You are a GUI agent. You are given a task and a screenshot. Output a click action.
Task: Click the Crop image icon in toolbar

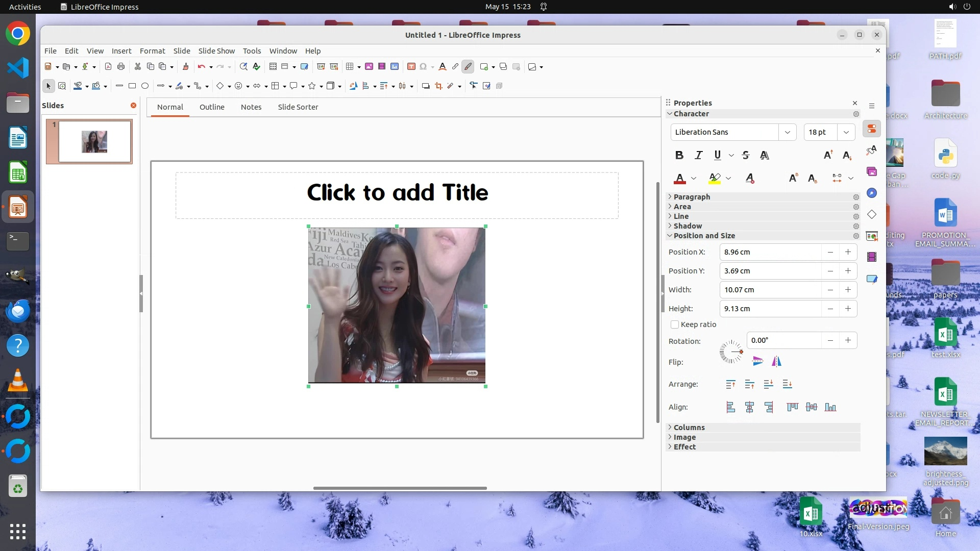438,86
